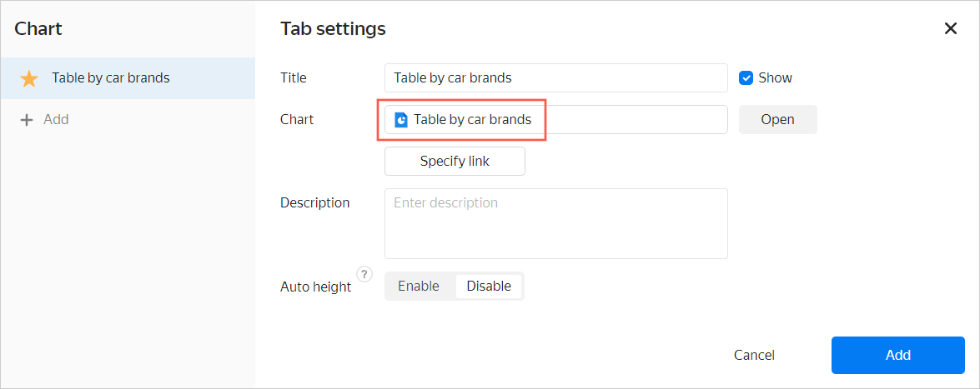Click the Title input field

(x=555, y=78)
